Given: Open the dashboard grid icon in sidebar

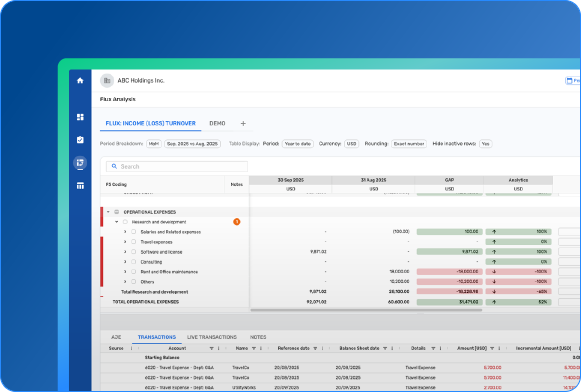Looking at the screenshot, I should point(80,117).
